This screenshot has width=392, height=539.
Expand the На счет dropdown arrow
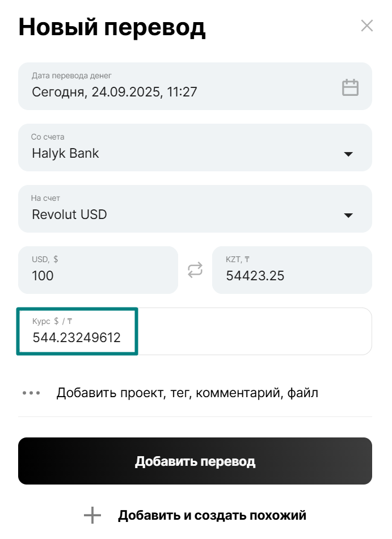(348, 215)
